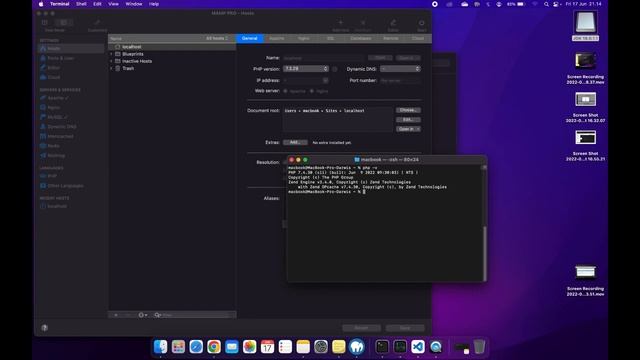640x360 pixels.
Task: Expand the Trash group in hosts list
Action: point(111,69)
